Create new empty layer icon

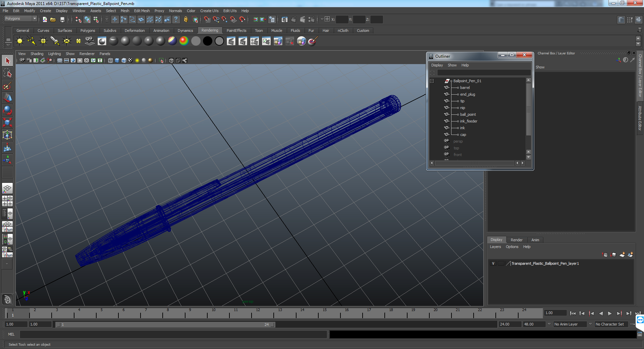pos(622,255)
